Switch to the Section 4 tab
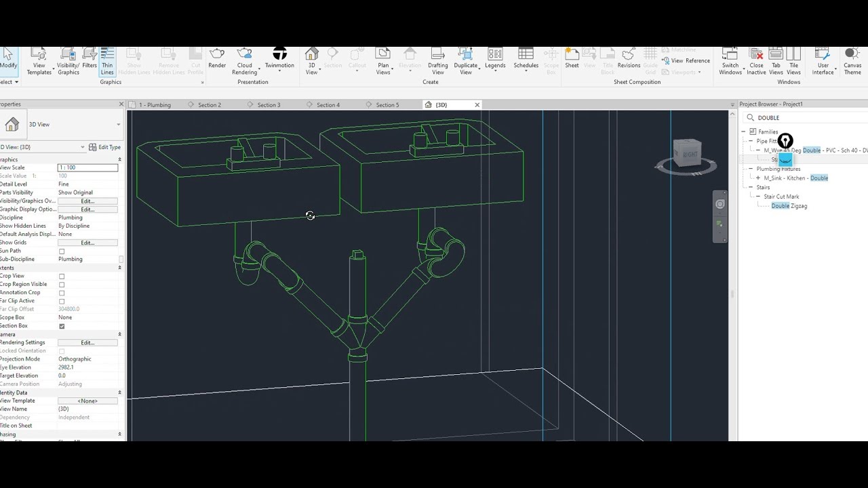868x488 pixels. [x=328, y=105]
